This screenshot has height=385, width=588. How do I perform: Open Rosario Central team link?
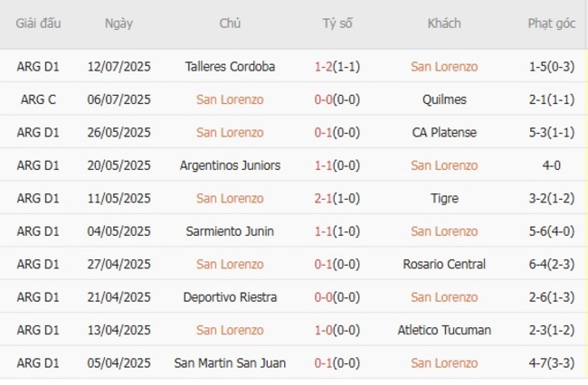click(x=444, y=265)
